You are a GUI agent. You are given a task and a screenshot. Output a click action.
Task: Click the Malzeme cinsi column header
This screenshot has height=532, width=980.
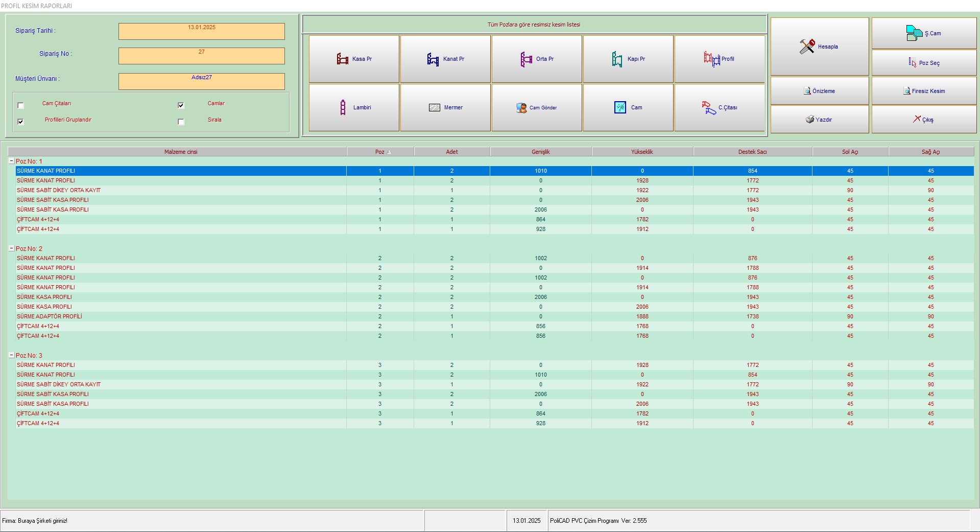(180, 152)
